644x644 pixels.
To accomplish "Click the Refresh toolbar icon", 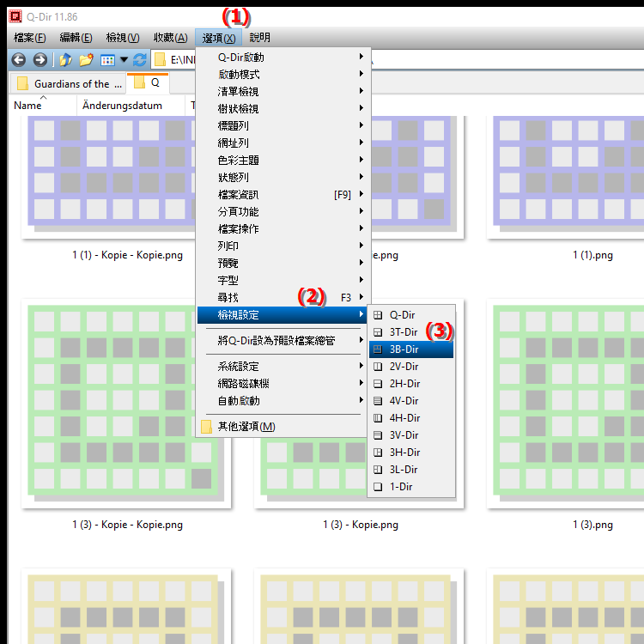I will coord(140,60).
